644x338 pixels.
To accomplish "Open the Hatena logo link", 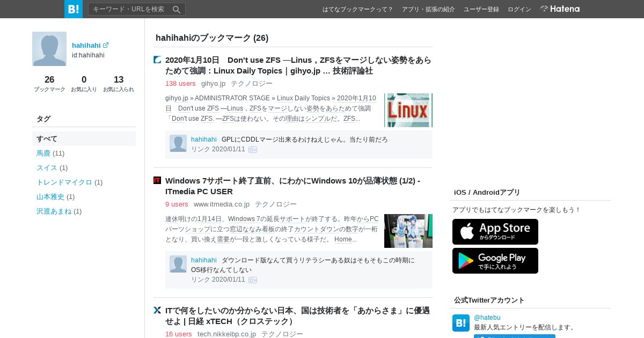I will click(x=560, y=9).
